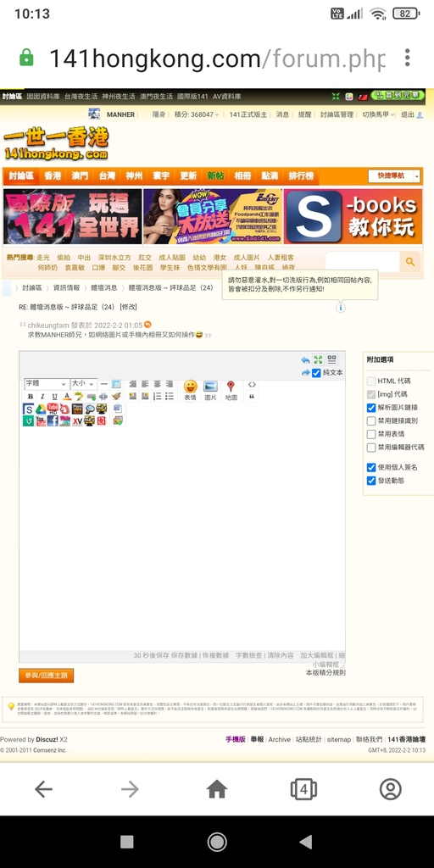
Task: Open the browser three-dot menu
Action: (408, 58)
